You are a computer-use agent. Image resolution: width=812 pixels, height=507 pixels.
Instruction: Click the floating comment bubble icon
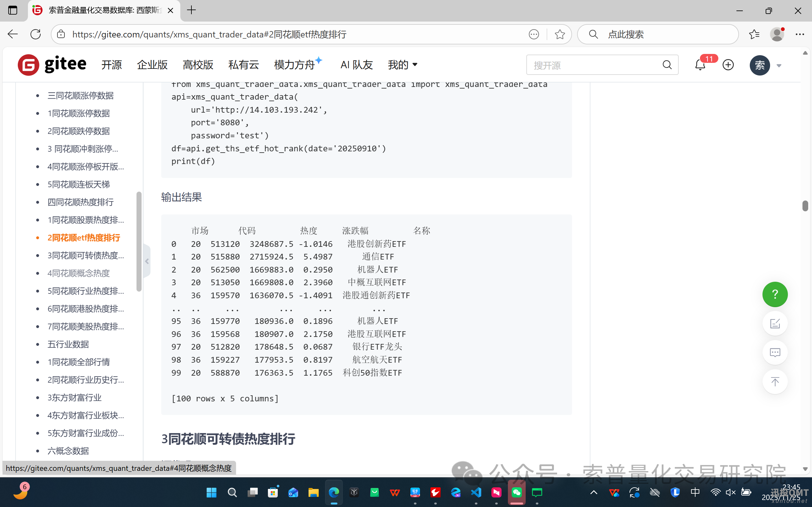775,352
